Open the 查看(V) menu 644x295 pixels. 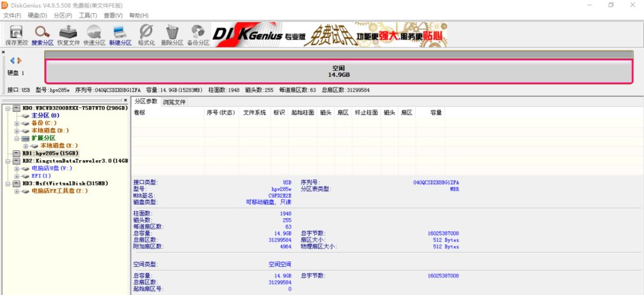(113, 15)
